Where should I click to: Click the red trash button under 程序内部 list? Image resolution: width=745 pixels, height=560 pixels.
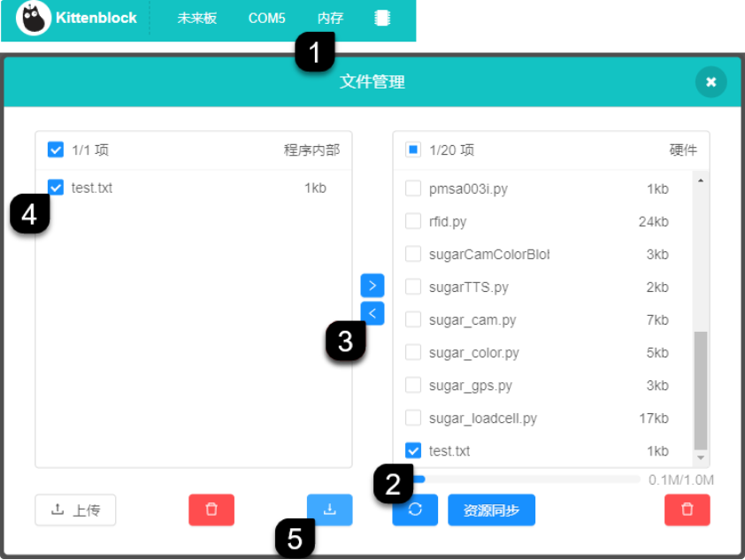click(x=211, y=510)
